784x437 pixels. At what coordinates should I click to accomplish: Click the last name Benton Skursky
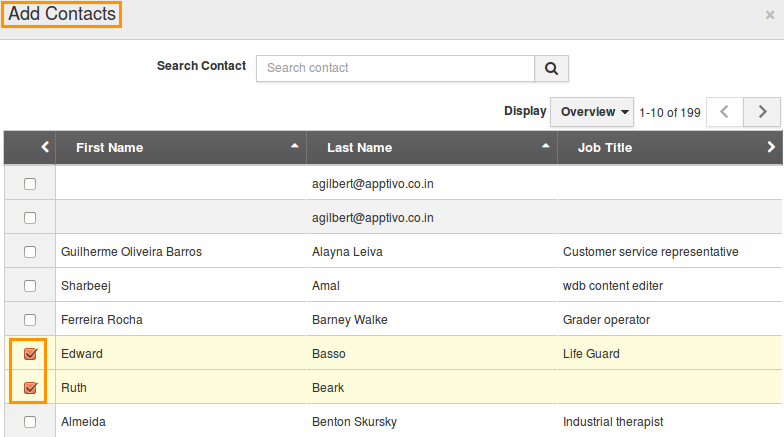(354, 422)
